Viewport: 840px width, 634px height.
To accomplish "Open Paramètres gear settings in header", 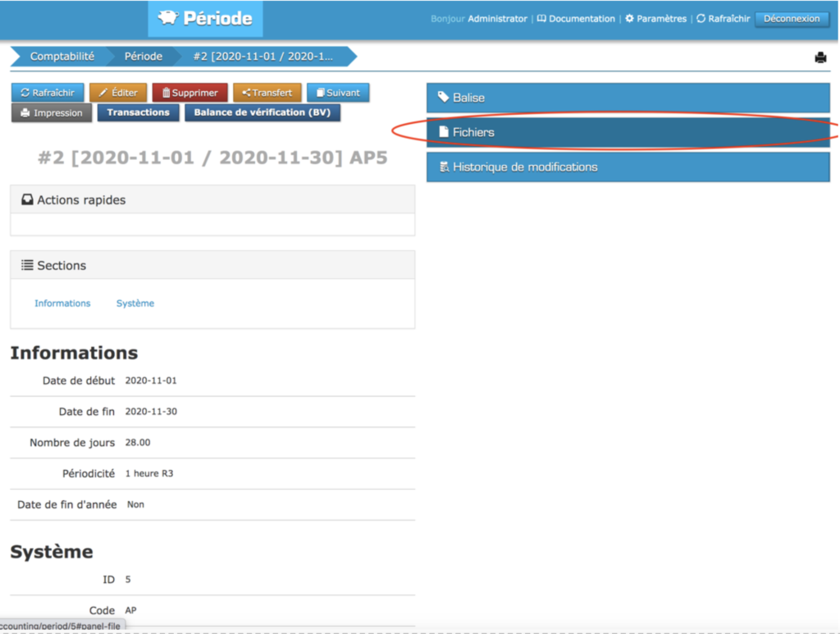I will pos(655,19).
